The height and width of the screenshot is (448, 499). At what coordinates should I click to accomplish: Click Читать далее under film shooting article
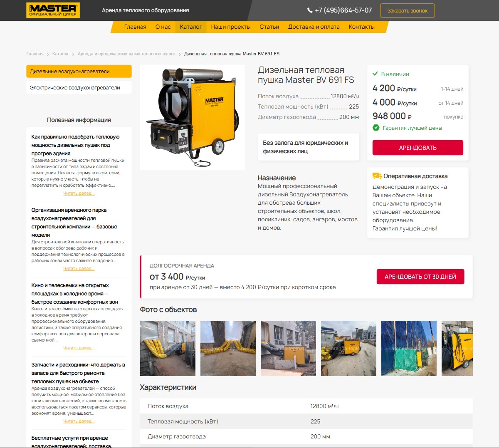79,348
